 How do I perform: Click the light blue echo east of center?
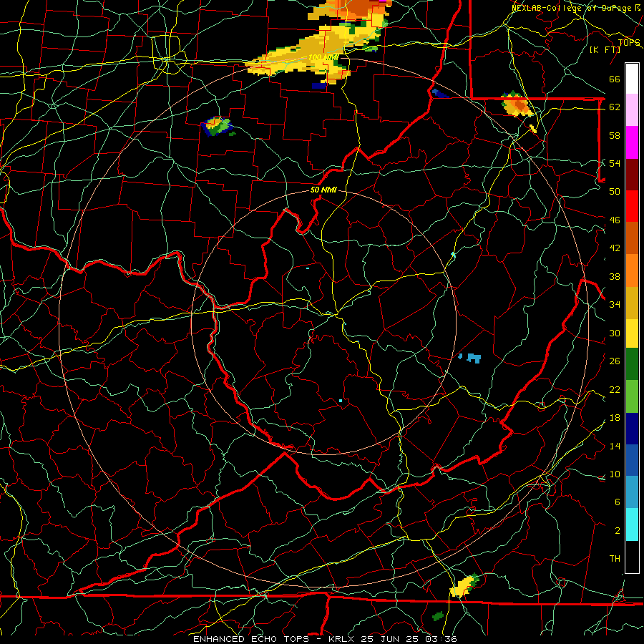(473, 358)
